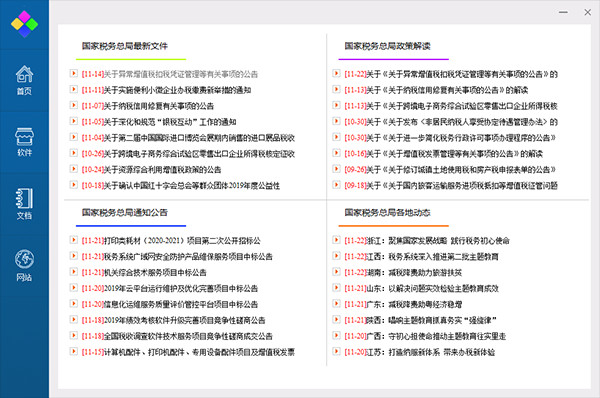
Task: Open the 软件 software store icon
Action: 24,142
